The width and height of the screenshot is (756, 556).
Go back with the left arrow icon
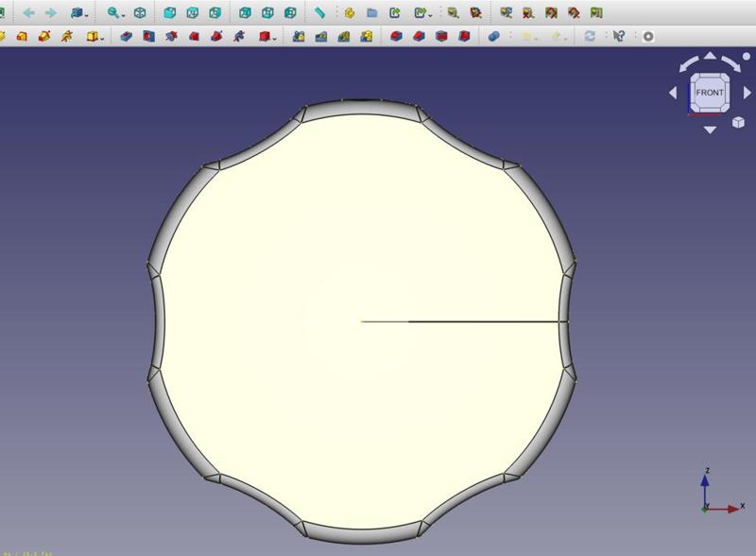tap(29, 12)
